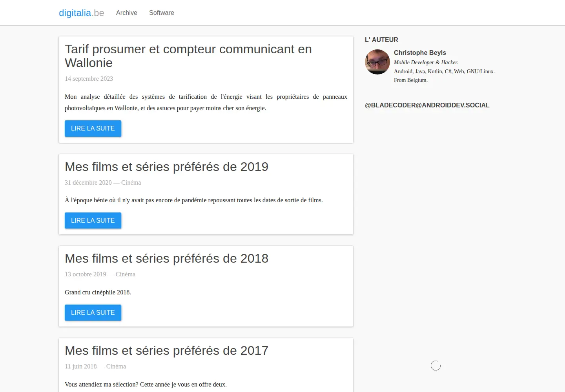Click 'Lire la suite' for the 2018 films post
Screen dimensions: 565x392
pos(93,312)
